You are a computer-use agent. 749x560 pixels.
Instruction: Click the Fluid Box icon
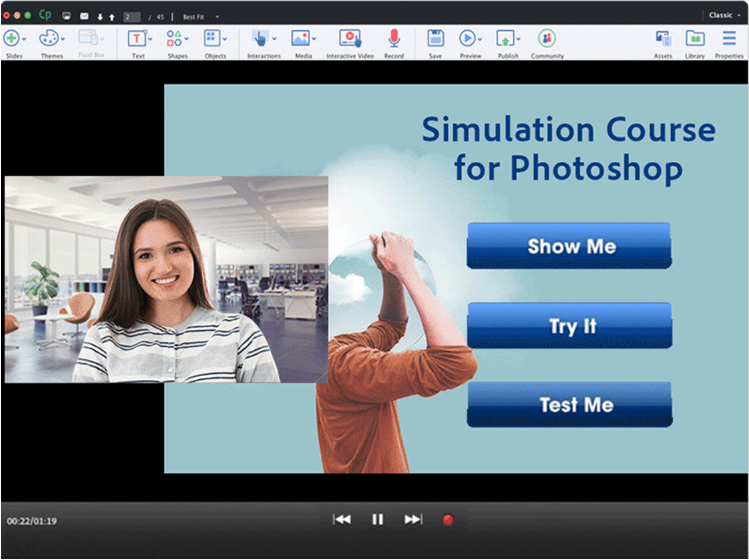(88, 38)
